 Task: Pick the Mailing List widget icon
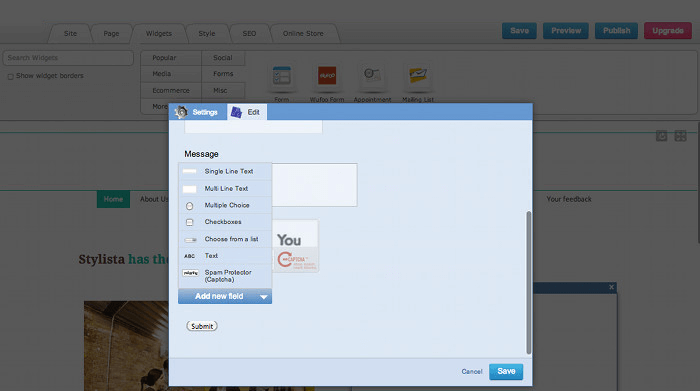(418, 76)
